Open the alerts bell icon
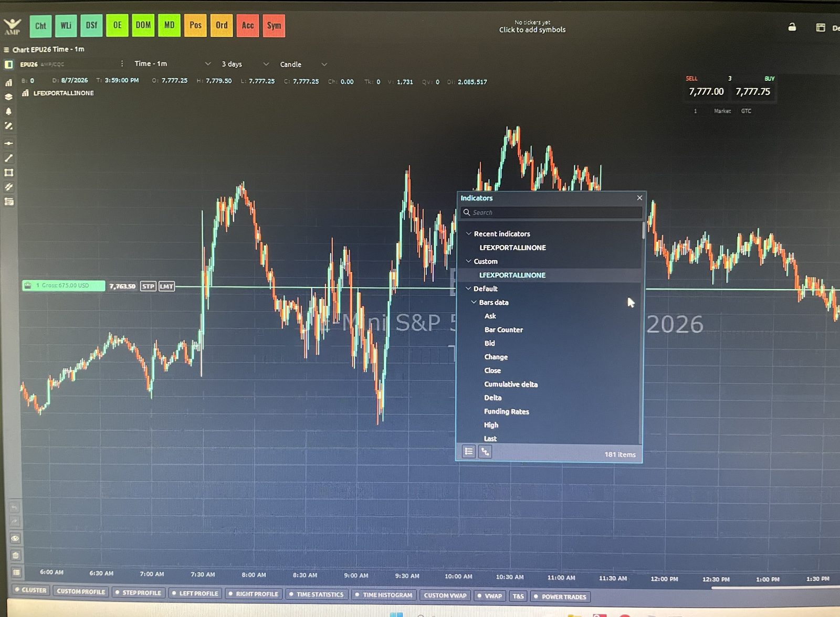This screenshot has width=840, height=617. [x=8, y=111]
